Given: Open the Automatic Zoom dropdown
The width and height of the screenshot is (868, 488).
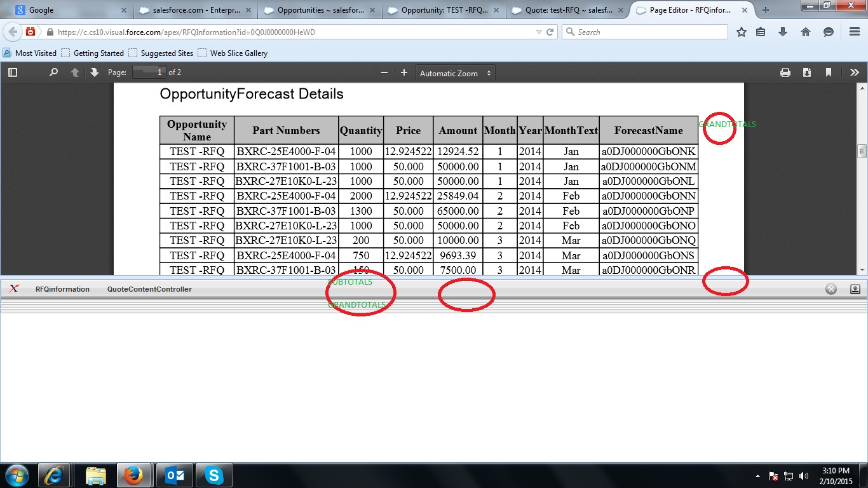Looking at the screenshot, I should tap(456, 73).
